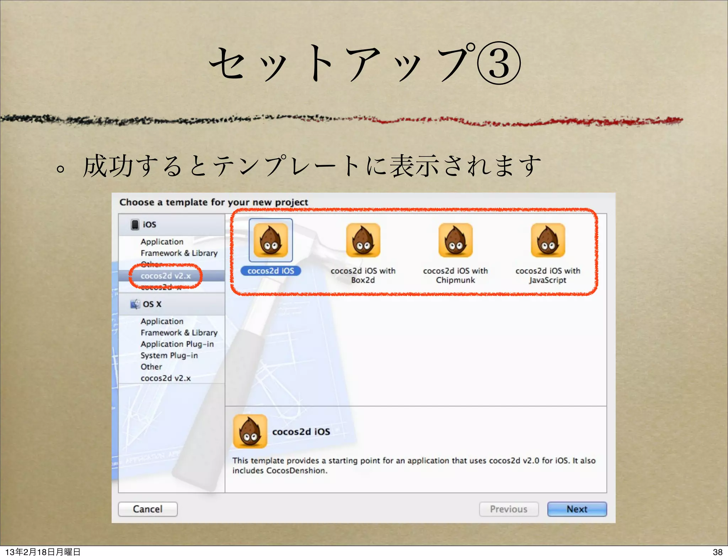Open Framework & Library under iOS

[179, 253]
